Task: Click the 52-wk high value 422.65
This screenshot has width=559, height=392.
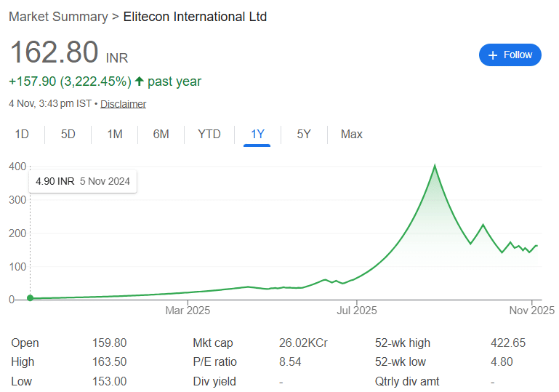Action: point(508,343)
